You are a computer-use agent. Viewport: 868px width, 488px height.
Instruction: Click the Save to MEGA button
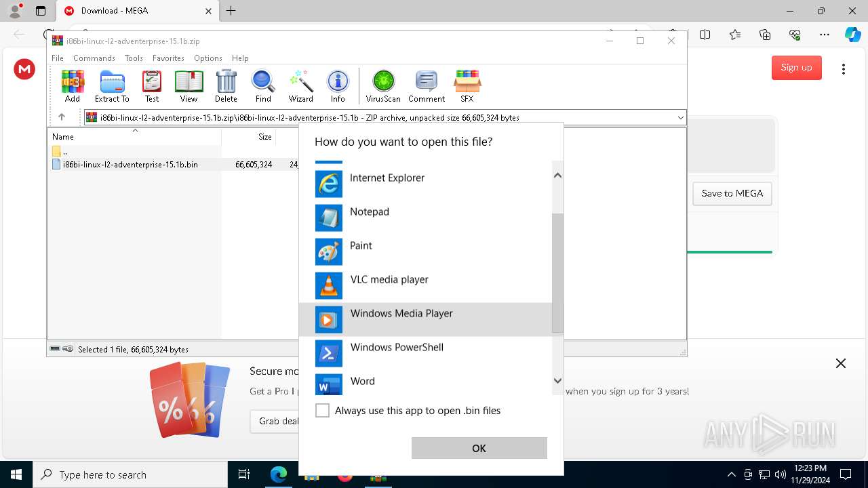click(732, 193)
